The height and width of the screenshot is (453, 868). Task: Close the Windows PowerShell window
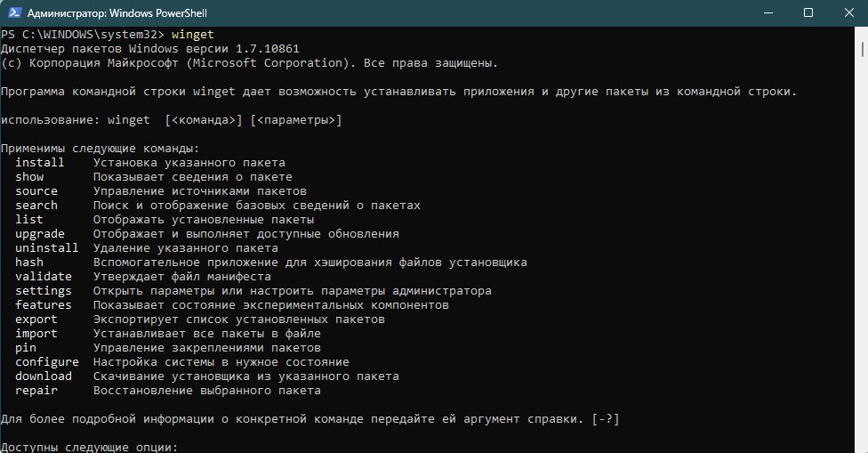tap(847, 13)
